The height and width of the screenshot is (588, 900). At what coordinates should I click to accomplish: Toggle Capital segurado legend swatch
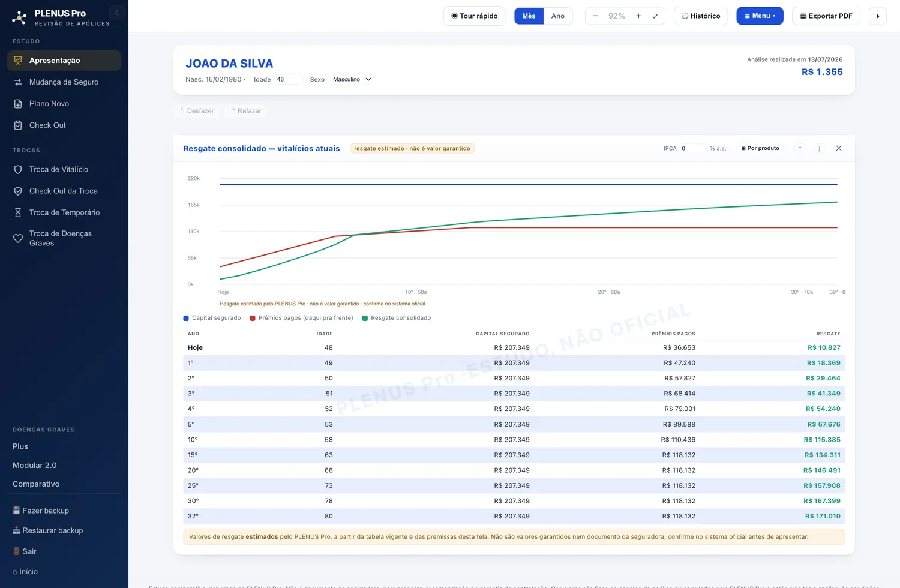pos(186,318)
